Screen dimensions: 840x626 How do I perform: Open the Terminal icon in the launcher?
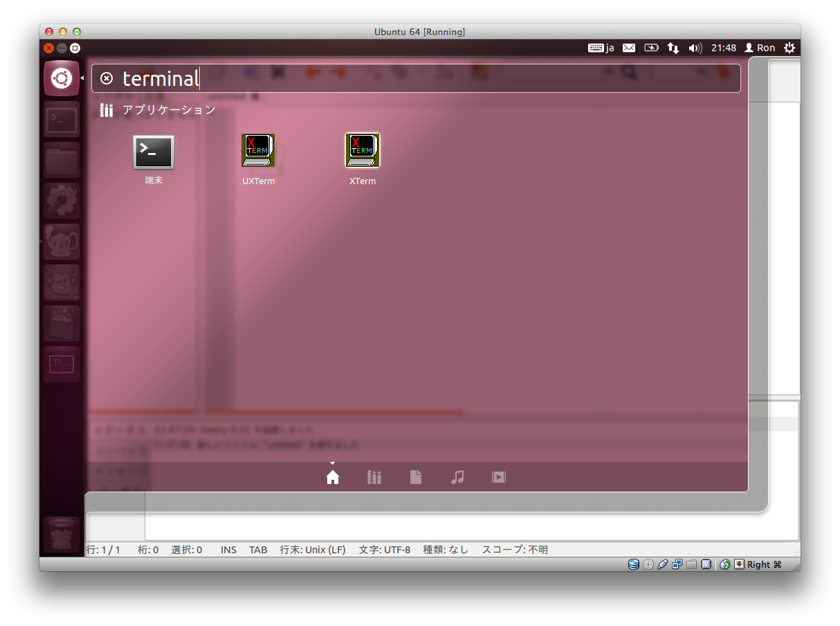(62, 120)
